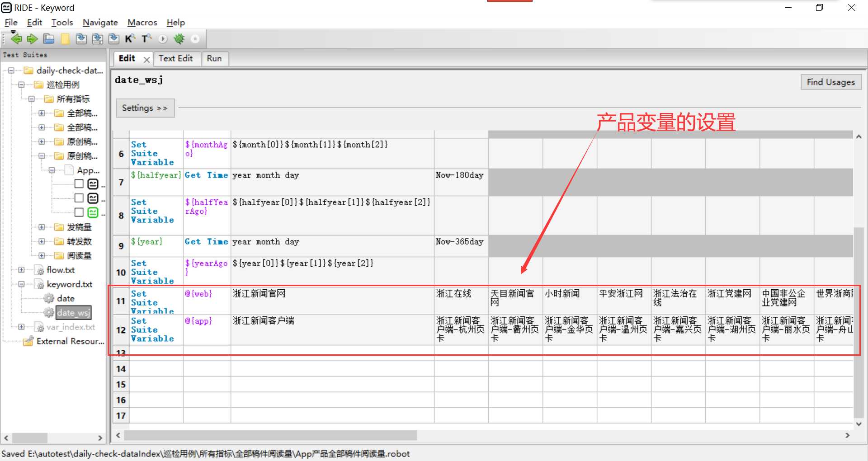Screen dimensions: 868x461
Task: Click the keyword.txt resource file icon
Action: coord(39,284)
